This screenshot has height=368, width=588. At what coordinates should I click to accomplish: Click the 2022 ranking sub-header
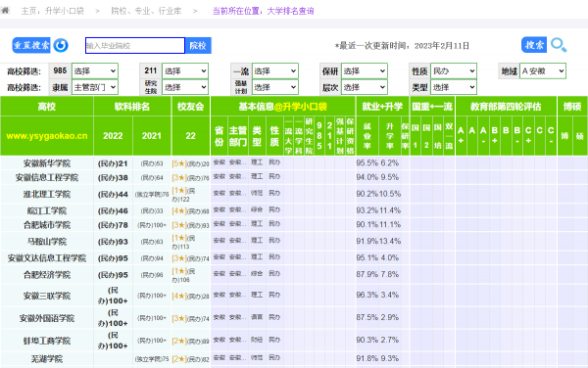pos(113,135)
